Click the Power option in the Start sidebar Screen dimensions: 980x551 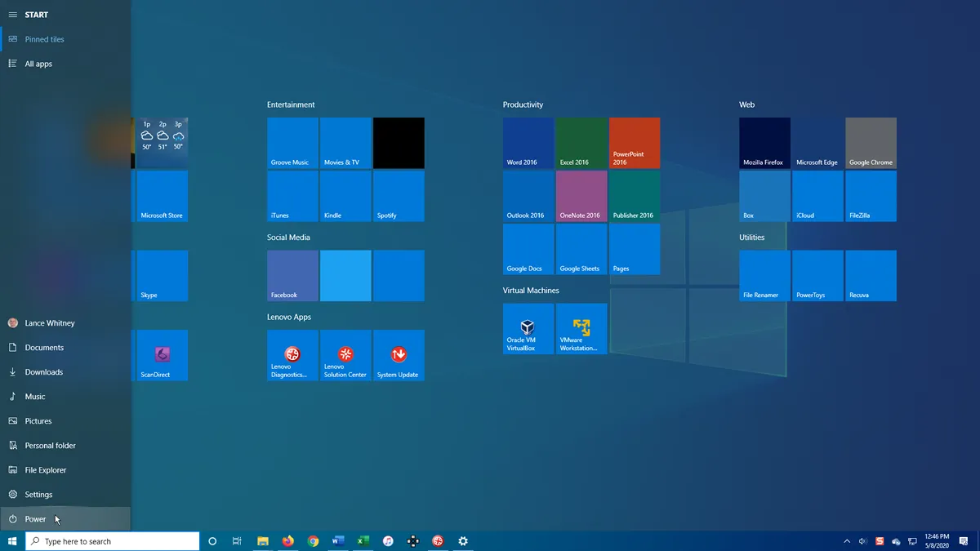coord(65,519)
